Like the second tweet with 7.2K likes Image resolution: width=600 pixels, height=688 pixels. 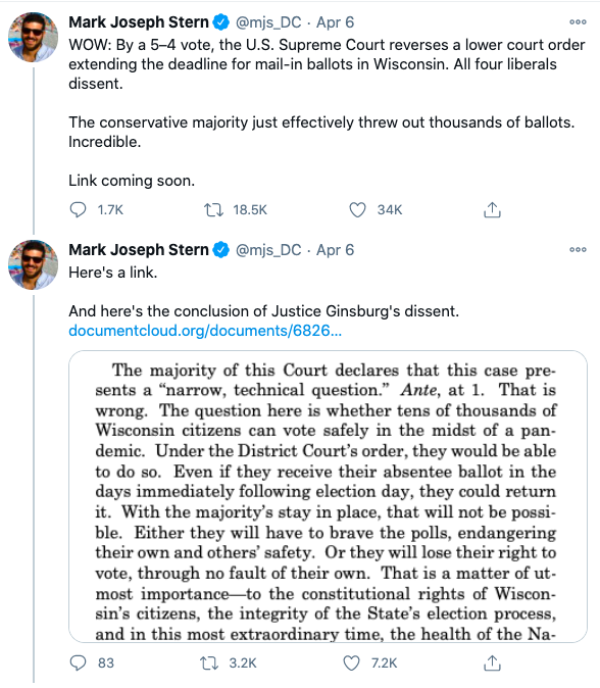(351, 663)
